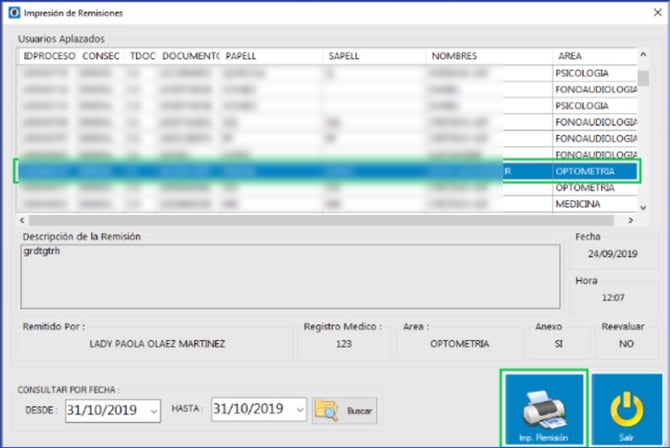Close the Impresión de Remisiones window
Screen dimensions: 670x448
pos(653,11)
